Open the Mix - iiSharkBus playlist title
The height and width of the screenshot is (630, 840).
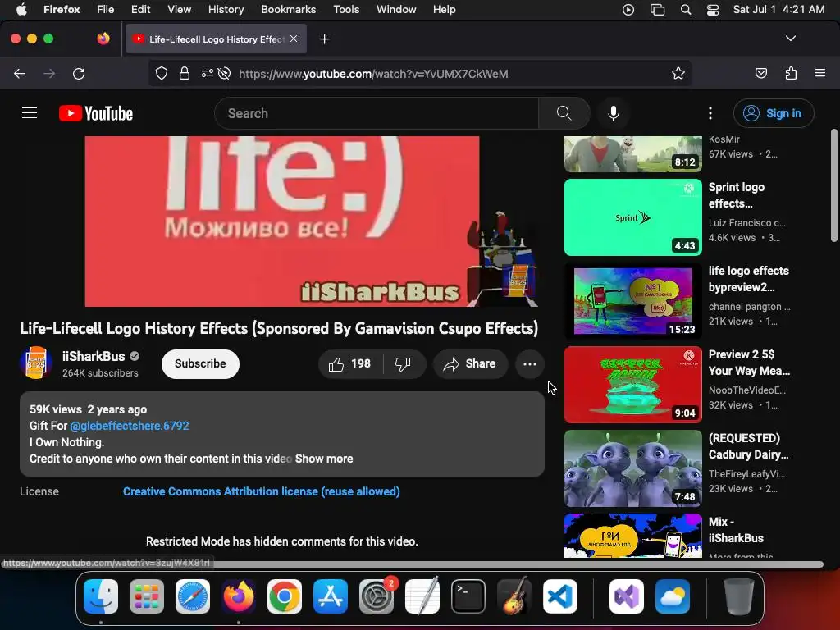tap(736, 530)
